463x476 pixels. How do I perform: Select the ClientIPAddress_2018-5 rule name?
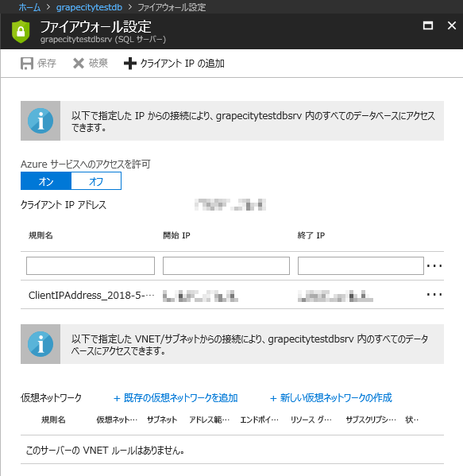91,295
